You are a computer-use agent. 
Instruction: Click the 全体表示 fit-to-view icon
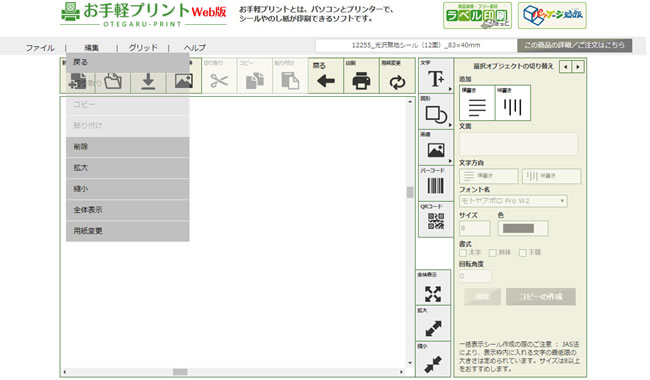pyautogui.click(x=433, y=294)
